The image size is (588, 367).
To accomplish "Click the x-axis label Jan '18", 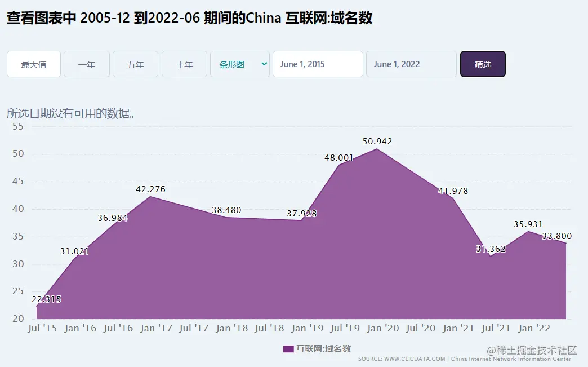I will tap(231, 328).
